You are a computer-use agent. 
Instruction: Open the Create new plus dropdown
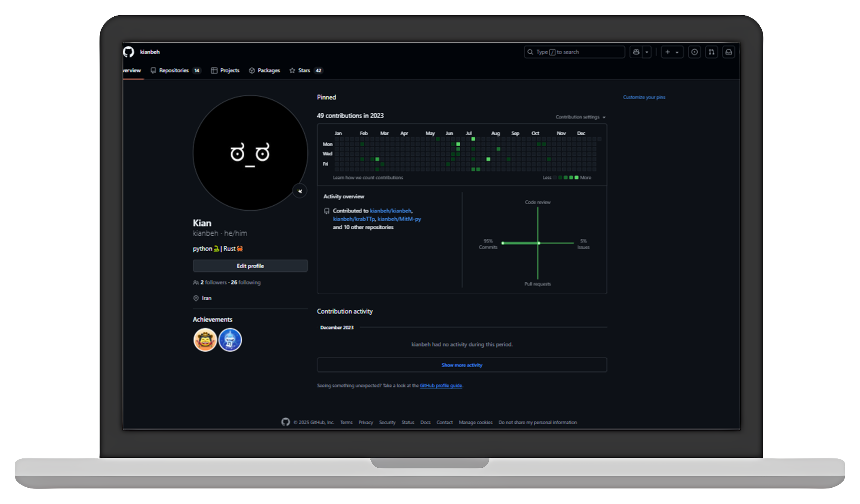click(x=672, y=52)
